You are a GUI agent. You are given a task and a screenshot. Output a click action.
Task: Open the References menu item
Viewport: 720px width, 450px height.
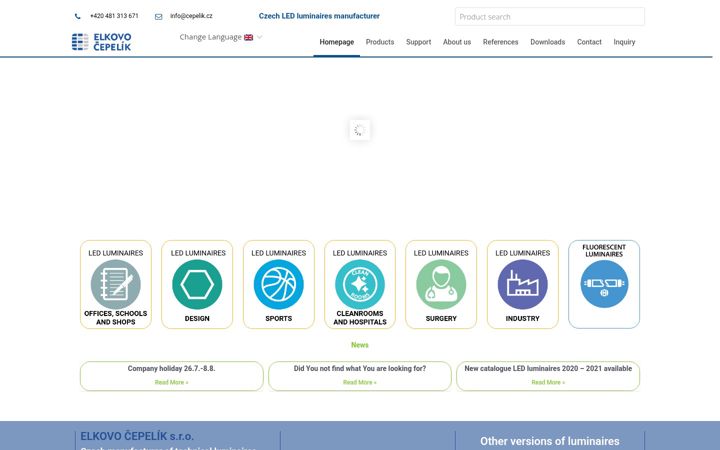pyautogui.click(x=501, y=42)
